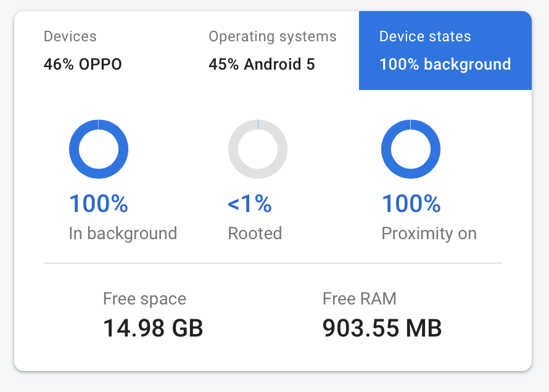
Task: Select the Proximity on label
Action: click(x=429, y=234)
